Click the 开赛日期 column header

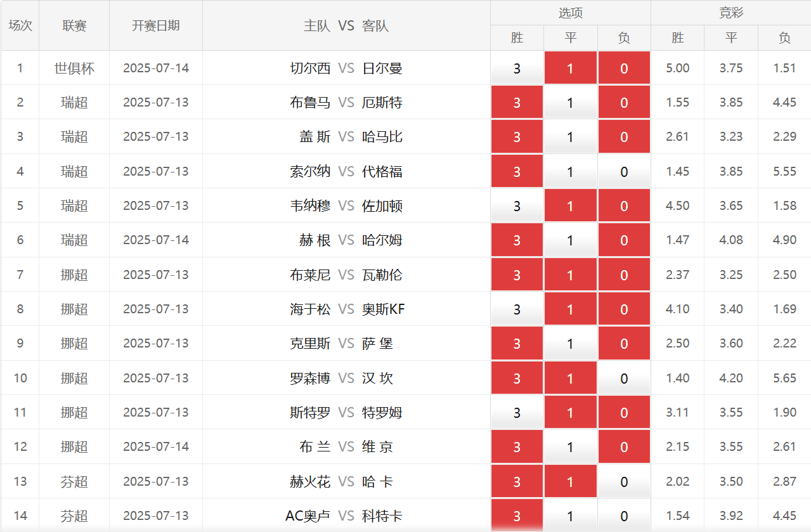tap(156, 25)
